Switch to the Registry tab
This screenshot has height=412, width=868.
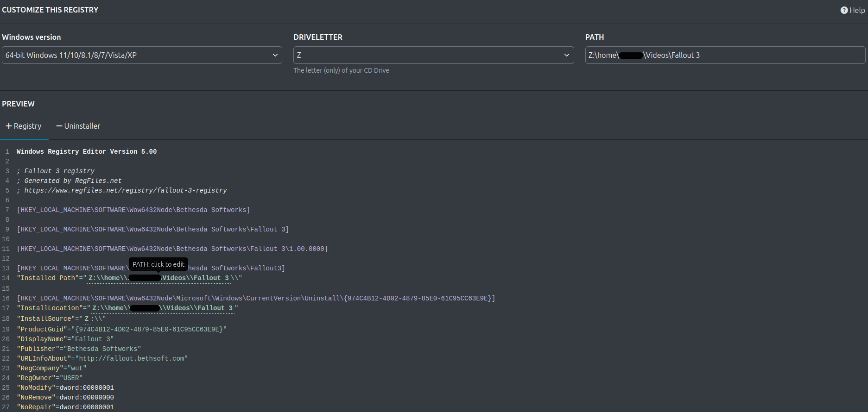(24, 126)
